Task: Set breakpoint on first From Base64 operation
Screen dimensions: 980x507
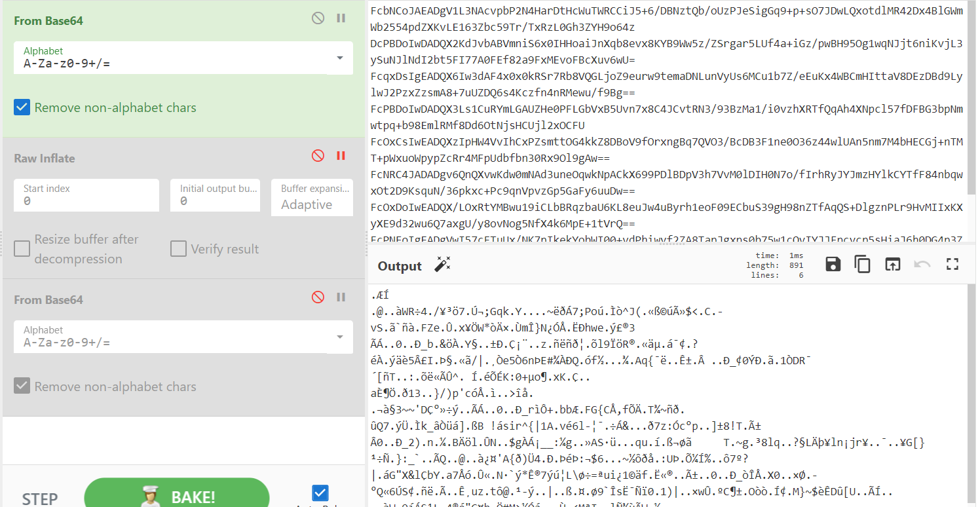Action: (341, 18)
